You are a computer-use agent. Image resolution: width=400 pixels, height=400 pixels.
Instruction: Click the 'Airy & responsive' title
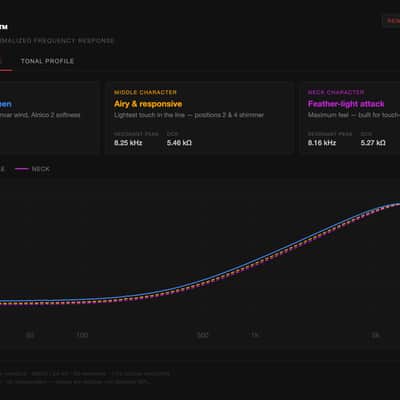(148, 104)
